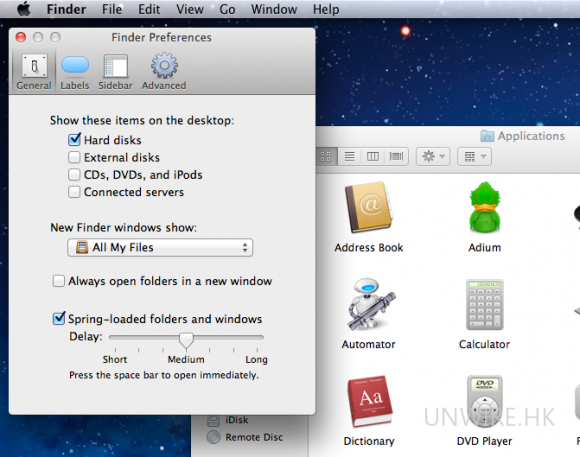Click the Applications folder title icon
The height and width of the screenshot is (457, 580).
[x=487, y=136]
